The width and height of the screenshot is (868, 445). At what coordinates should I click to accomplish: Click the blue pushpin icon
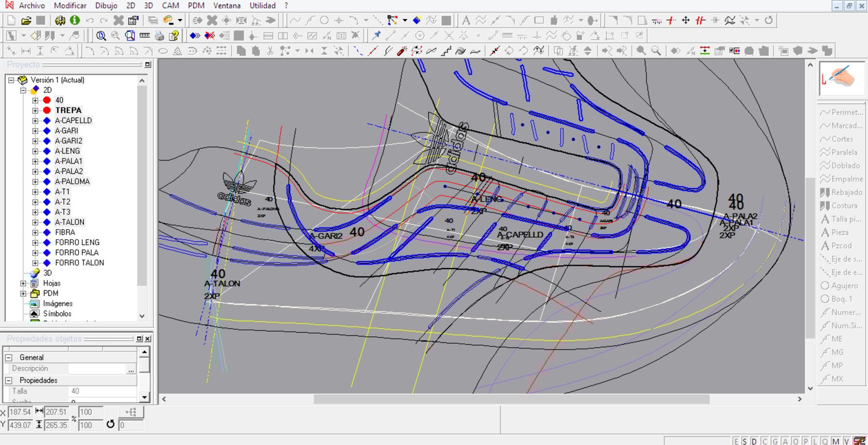click(x=376, y=35)
